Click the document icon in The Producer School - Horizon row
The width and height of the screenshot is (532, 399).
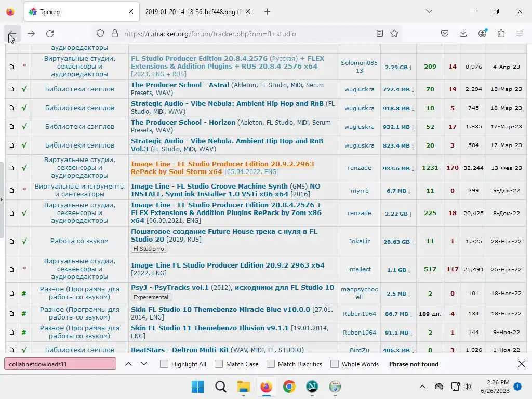[x=11, y=127]
